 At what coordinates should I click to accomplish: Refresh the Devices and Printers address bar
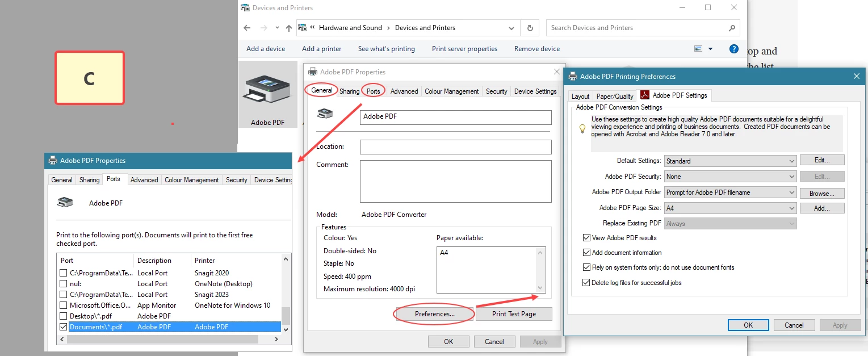(x=530, y=28)
